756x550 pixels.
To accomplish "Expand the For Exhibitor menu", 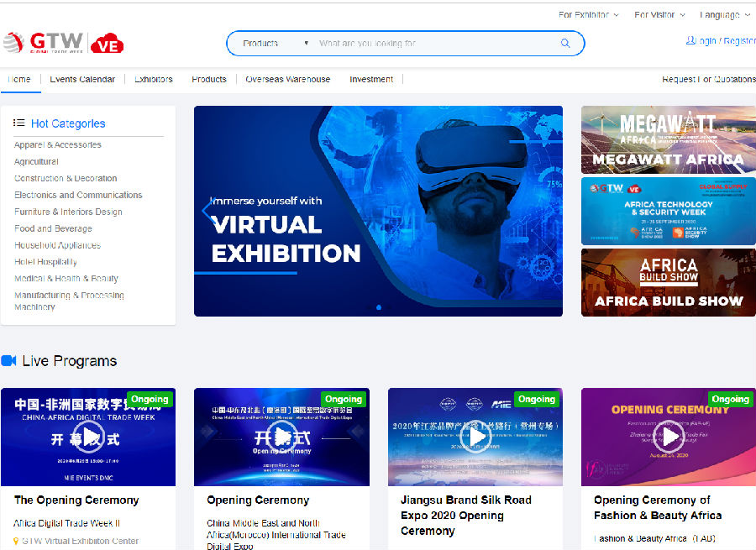I will click(x=588, y=15).
